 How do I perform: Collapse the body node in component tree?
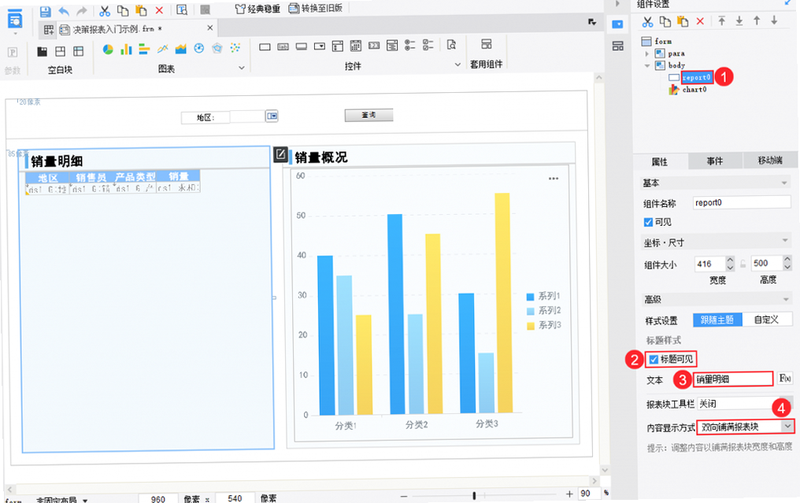[647, 66]
